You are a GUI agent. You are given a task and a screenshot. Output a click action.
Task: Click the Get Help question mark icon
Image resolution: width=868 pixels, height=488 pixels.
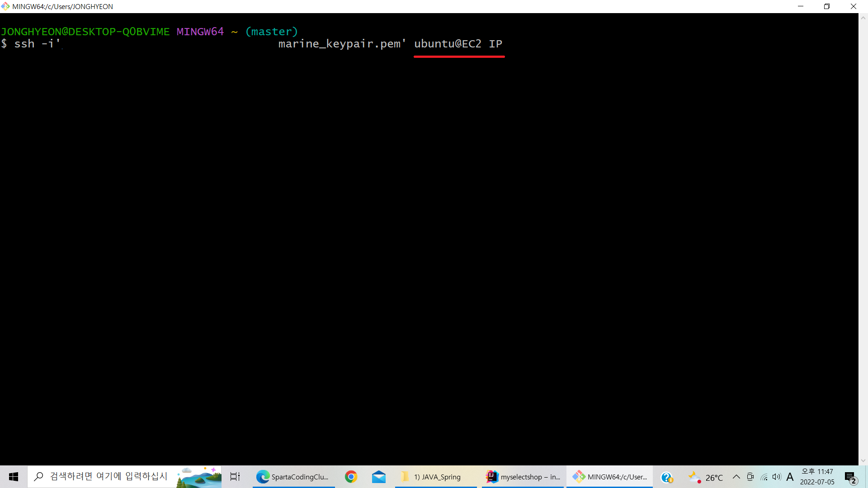point(667,477)
